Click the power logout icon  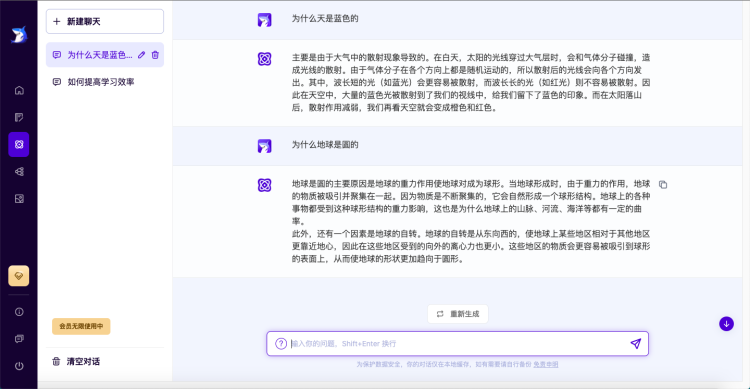(19, 366)
